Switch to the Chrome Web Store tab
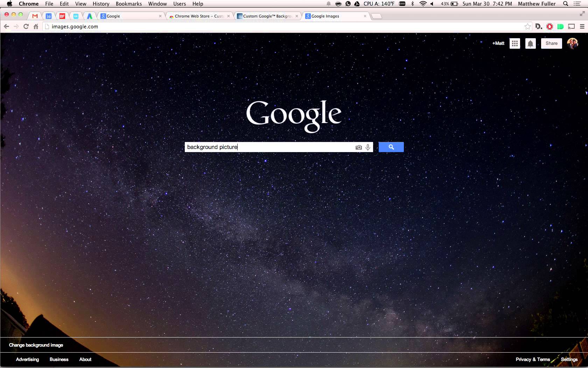Viewport: 588px width, 368px height. (199, 16)
